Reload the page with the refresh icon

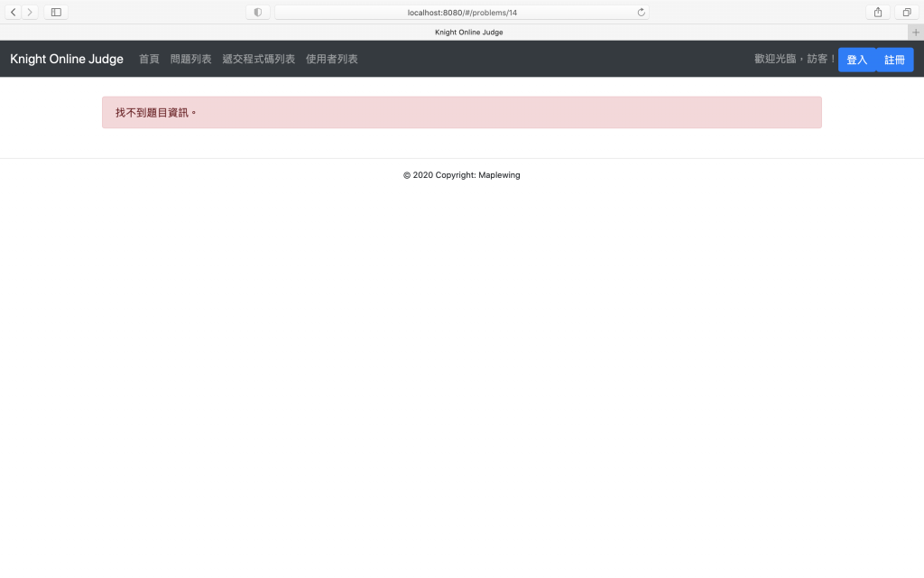(641, 13)
